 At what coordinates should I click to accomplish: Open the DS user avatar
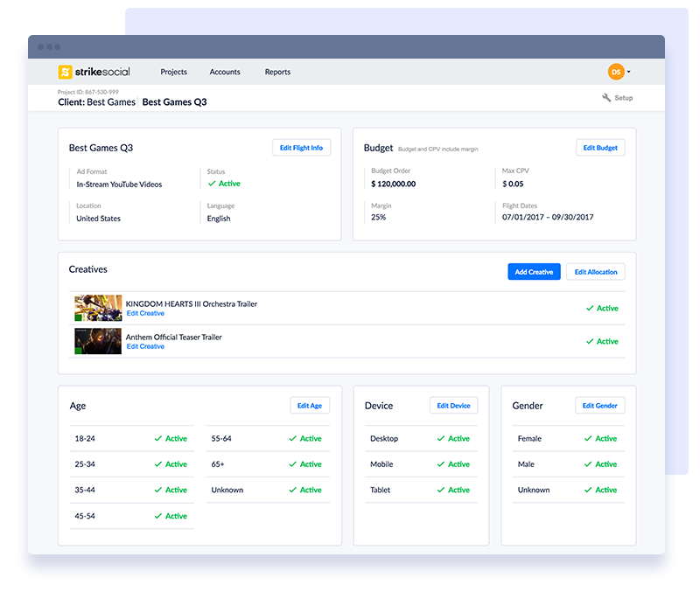tap(616, 72)
